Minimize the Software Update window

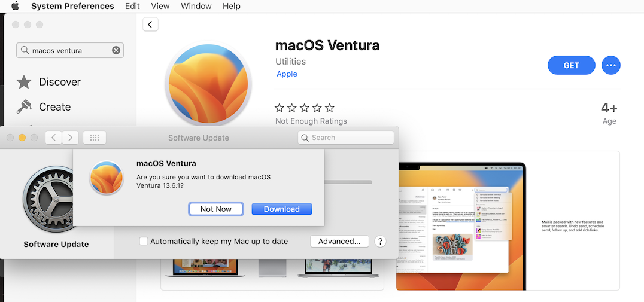(x=22, y=138)
